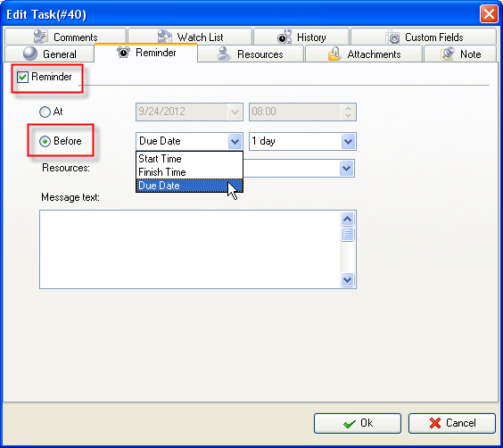This screenshot has width=503, height=448.
Task: Uncheck the Reminder checkbox
Action: pos(22,77)
